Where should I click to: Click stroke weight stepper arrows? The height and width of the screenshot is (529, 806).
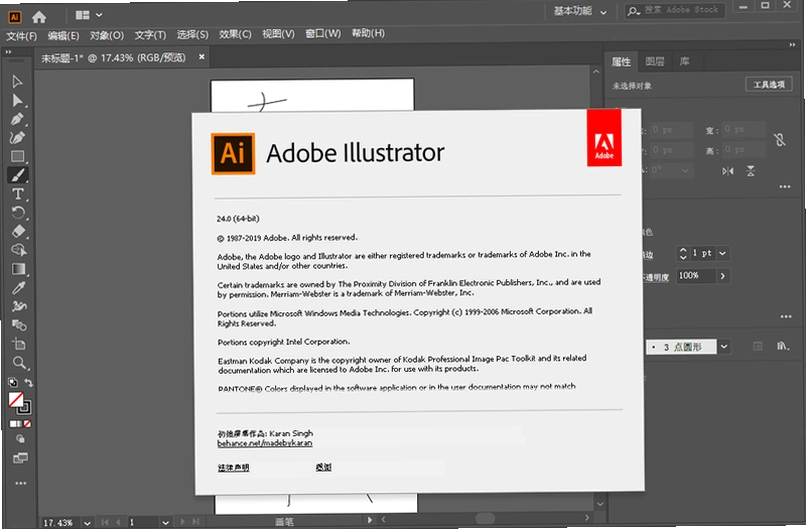(683, 253)
